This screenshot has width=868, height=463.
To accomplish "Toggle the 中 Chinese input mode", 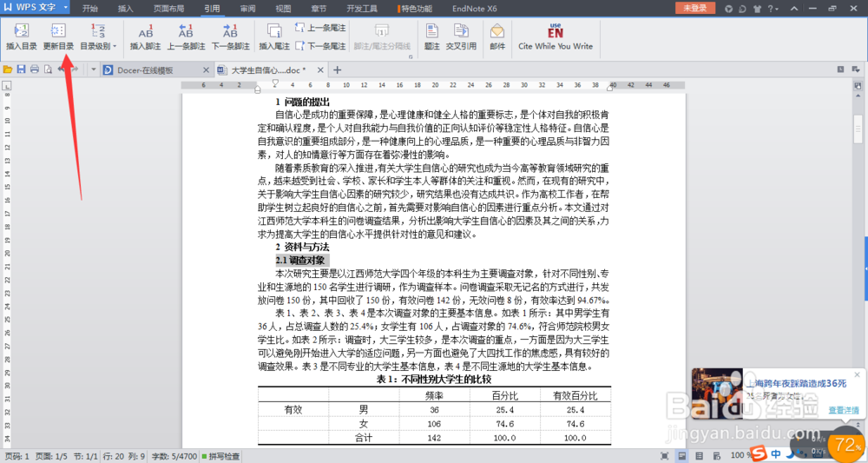I will click(x=776, y=454).
